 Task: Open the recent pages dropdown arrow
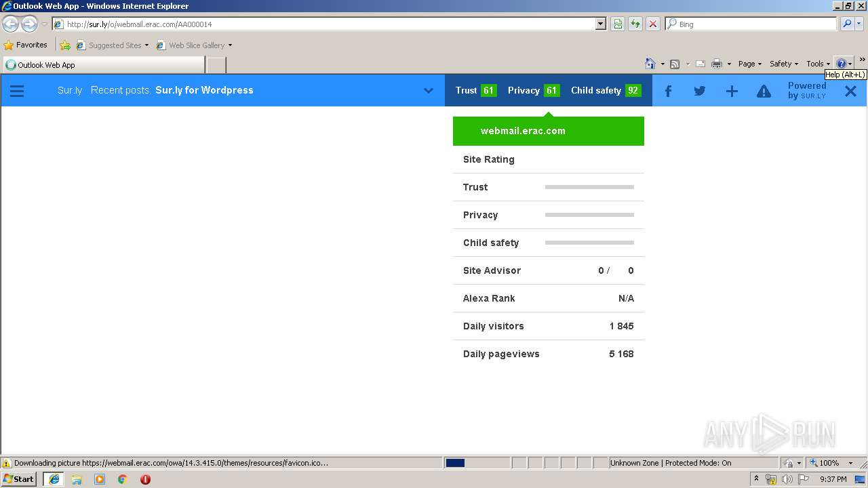44,24
